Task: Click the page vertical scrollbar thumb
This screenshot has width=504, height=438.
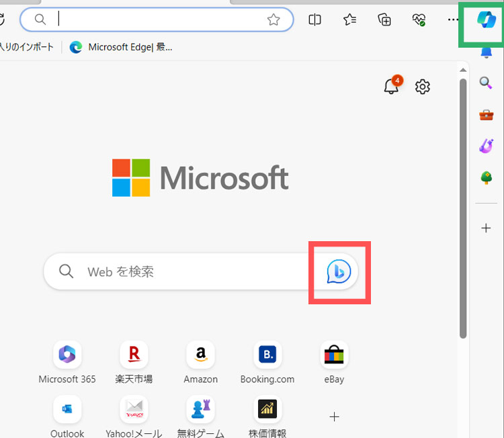Action: (x=463, y=208)
